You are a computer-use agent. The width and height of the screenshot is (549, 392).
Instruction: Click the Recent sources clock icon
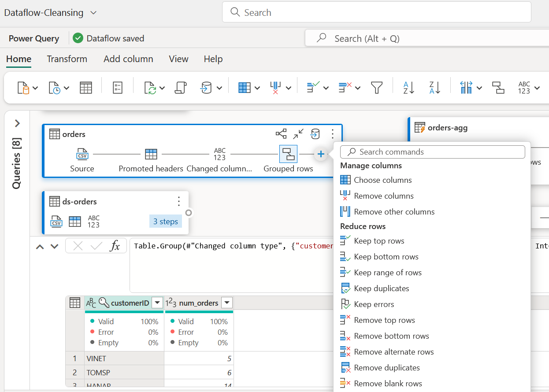pos(55,88)
